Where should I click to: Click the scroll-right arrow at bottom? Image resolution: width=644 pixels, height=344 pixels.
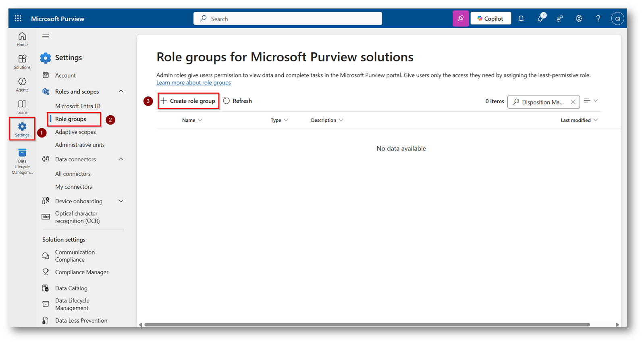tap(617, 325)
